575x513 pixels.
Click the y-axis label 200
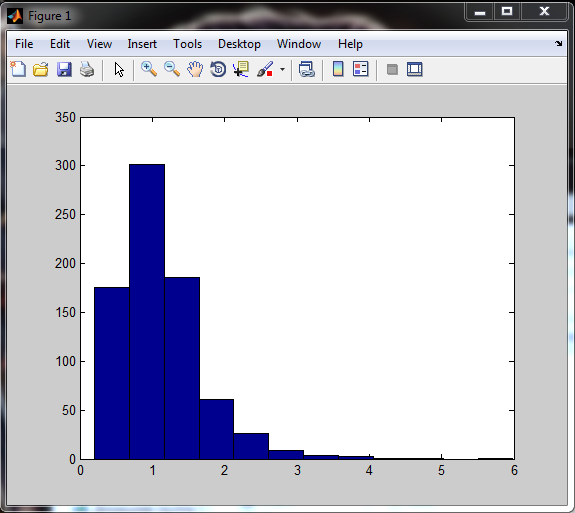[x=65, y=263]
